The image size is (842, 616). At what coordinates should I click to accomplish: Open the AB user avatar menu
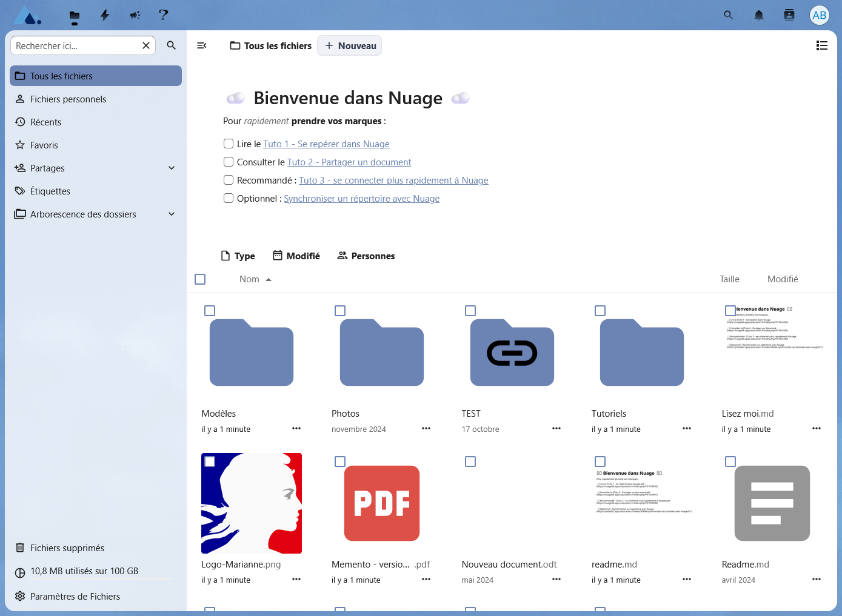click(x=820, y=15)
